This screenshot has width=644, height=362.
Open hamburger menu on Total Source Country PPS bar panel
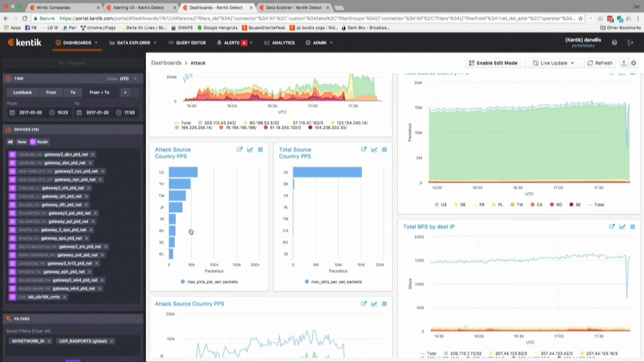[385, 150]
